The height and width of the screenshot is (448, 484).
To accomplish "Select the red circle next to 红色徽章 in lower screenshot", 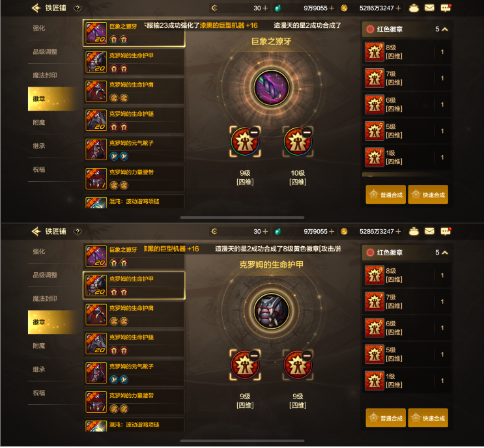I will coord(370,253).
